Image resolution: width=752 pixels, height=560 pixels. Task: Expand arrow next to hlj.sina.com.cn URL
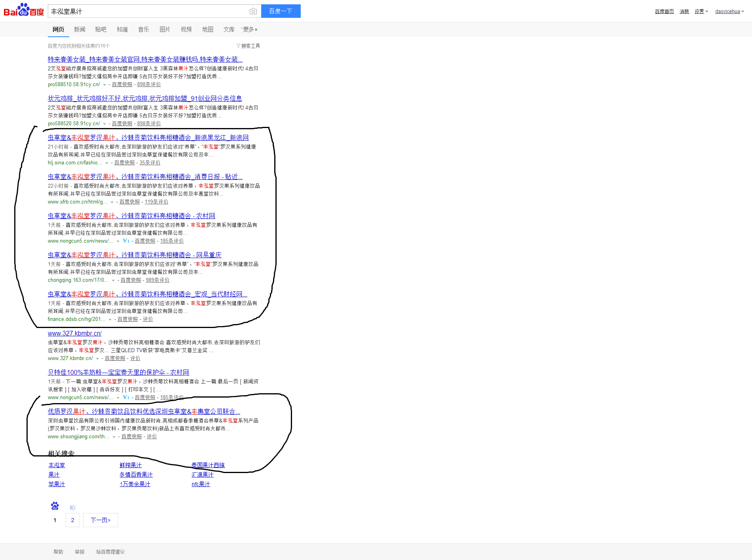tap(107, 163)
